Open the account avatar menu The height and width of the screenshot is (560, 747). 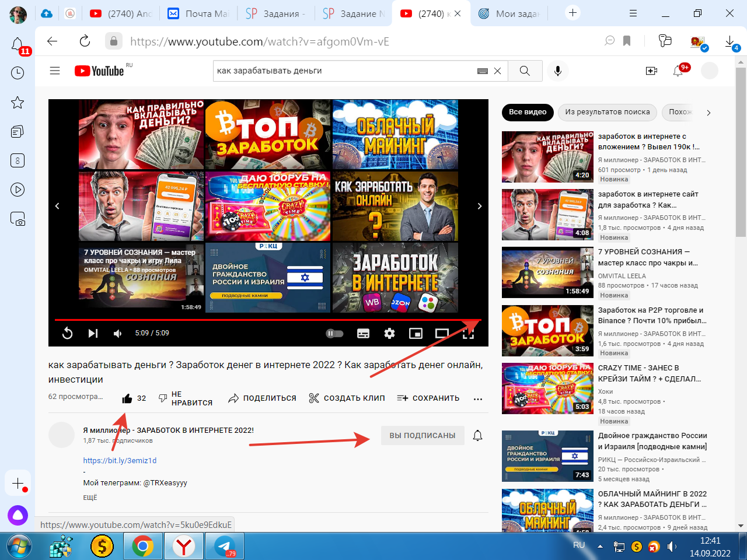tap(709, 71)
